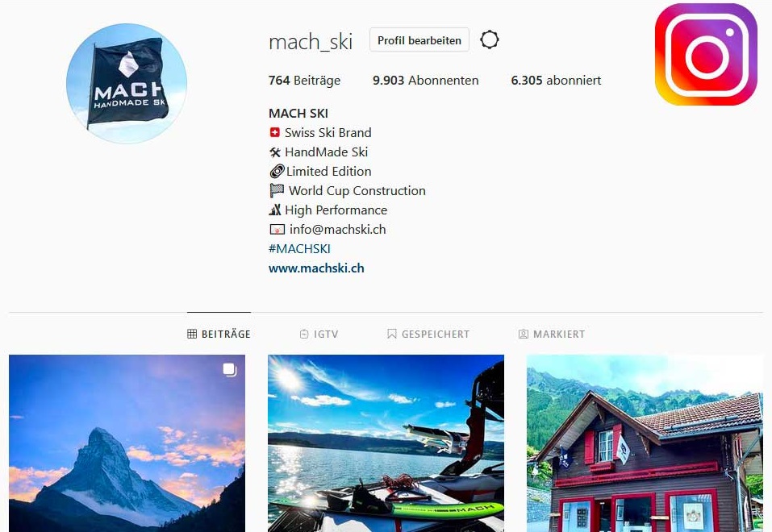The image size is (772, 532).
Task: Click the tagged person icon beside MARKIERT
Action: click(x=524, y=335)
